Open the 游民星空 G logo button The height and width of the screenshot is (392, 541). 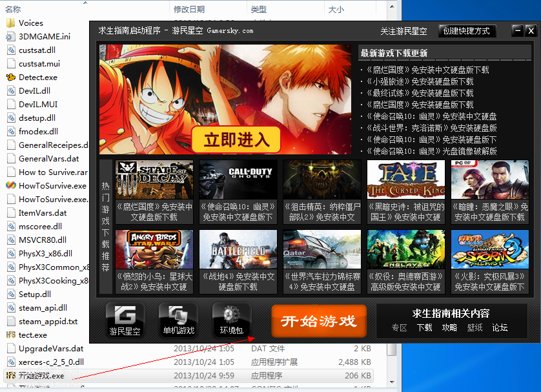pos(125,320)
